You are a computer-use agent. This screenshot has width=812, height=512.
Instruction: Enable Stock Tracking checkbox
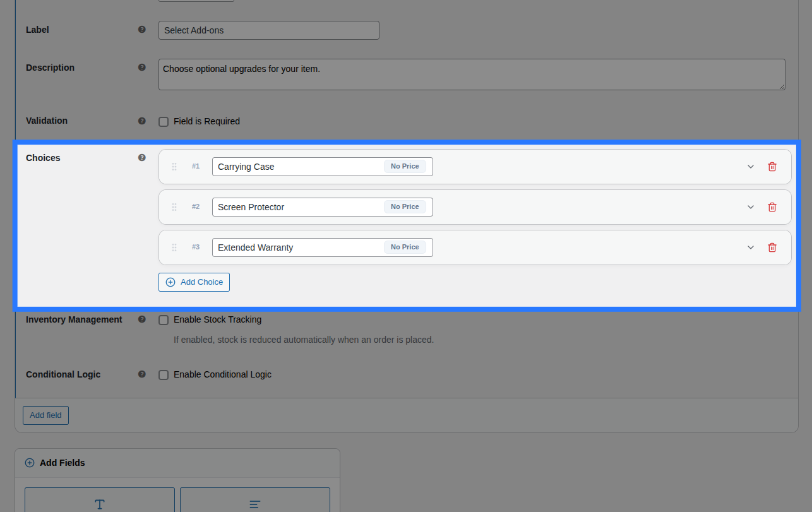[164, 320]
